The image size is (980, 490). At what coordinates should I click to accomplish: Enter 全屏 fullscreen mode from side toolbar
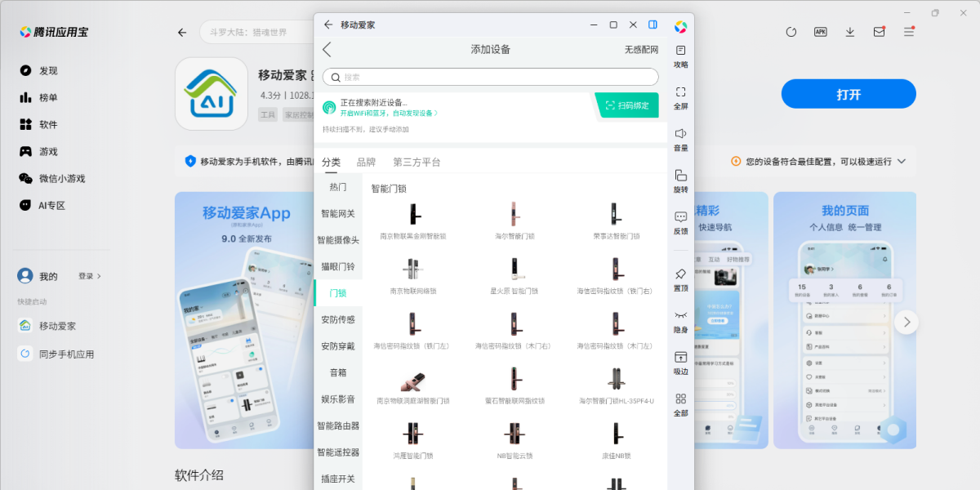(x=680, y=92)
